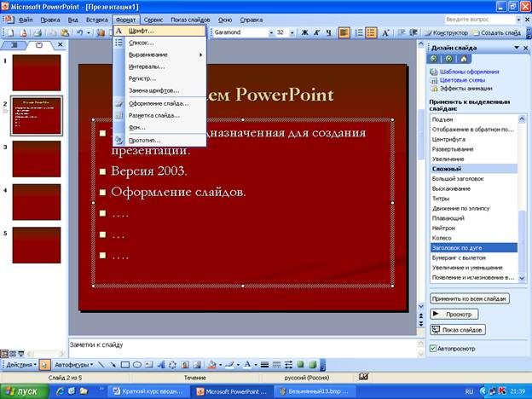Image resolution: width=532 pixels, height=399 pixels.
Task: Click the Insert Diagram icon
Action: click(x=173, y=365)
